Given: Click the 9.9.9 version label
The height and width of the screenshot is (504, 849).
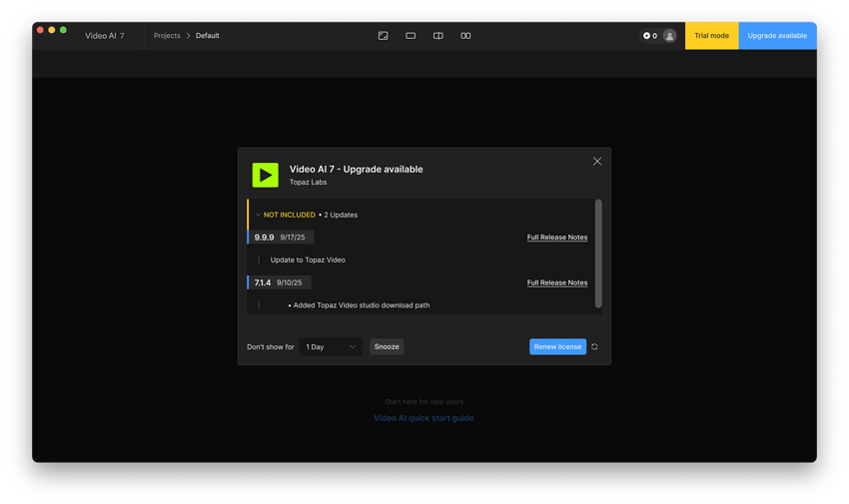Looking at the screenshot, I should [x=265, y=238].
